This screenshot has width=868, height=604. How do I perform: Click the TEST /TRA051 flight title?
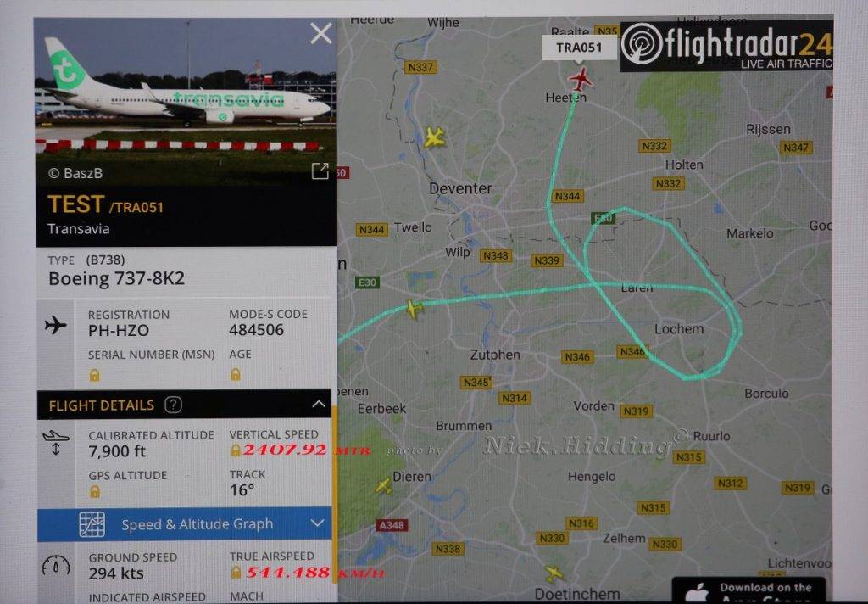pyautogui.click(x=106, y=205)
